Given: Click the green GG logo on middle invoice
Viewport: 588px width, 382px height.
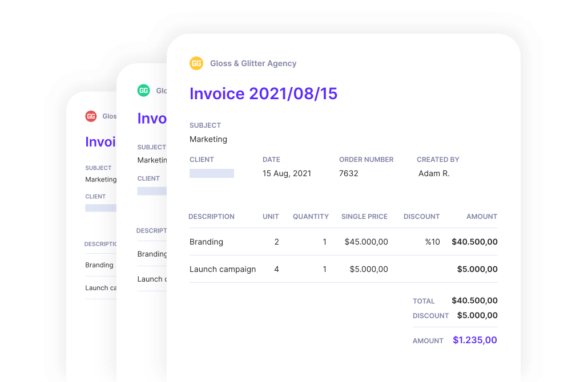Looking at the screenshot, I should click(x=144, y=90).
